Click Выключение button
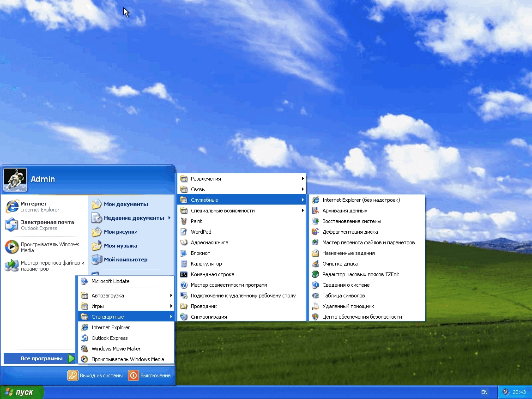Screen dimensions: 532x399 click(150, 375)
